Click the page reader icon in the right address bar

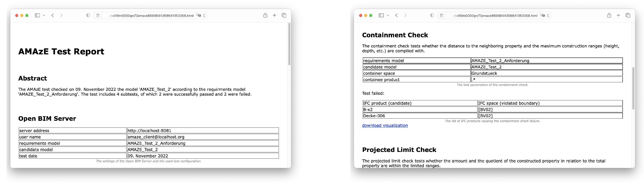coord(441,15)
